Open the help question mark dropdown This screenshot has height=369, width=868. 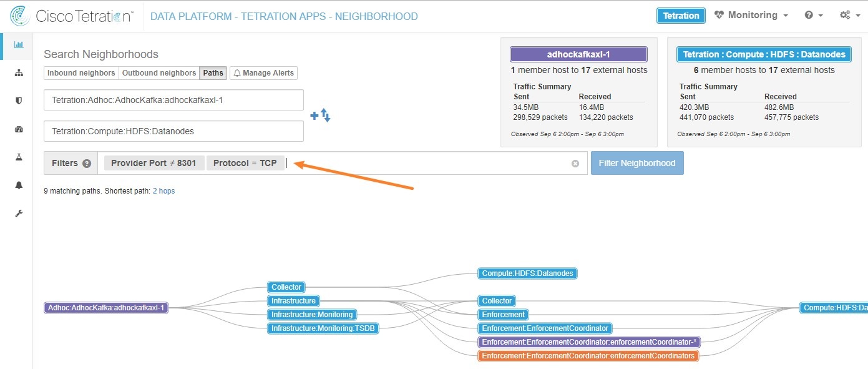point(814,16)
